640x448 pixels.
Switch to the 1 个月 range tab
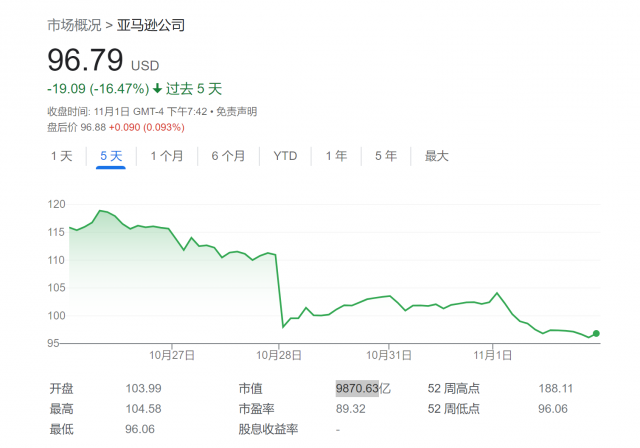[167, 156]
